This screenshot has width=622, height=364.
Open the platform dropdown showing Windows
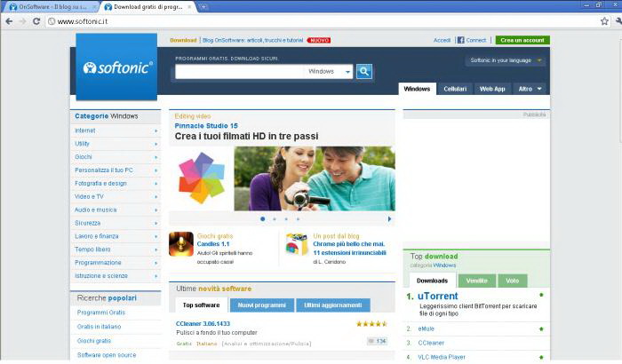(328, 72)
